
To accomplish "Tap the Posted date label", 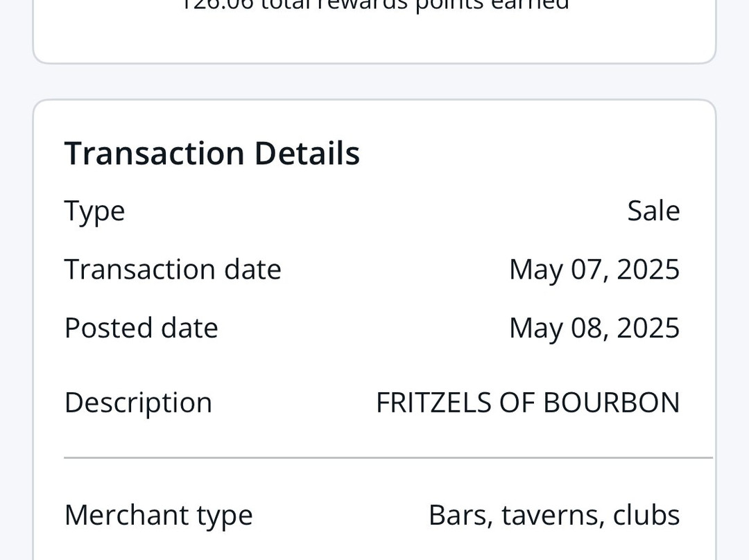I will (141, 328).
